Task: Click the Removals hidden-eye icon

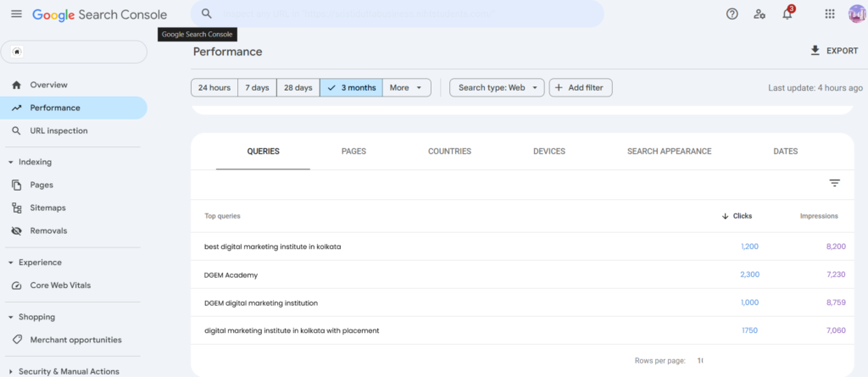Action: pyautogui.click(x=17, y=230)
